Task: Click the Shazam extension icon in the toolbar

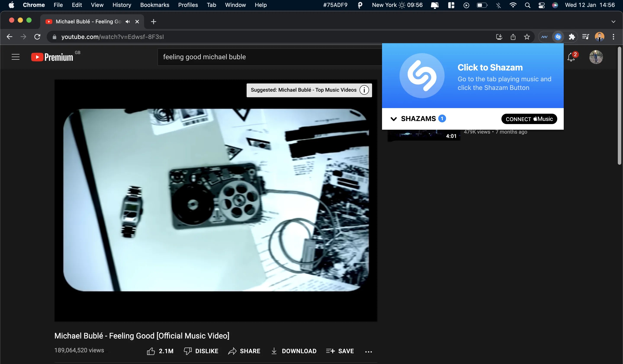Action: click(x=558, y=37)
